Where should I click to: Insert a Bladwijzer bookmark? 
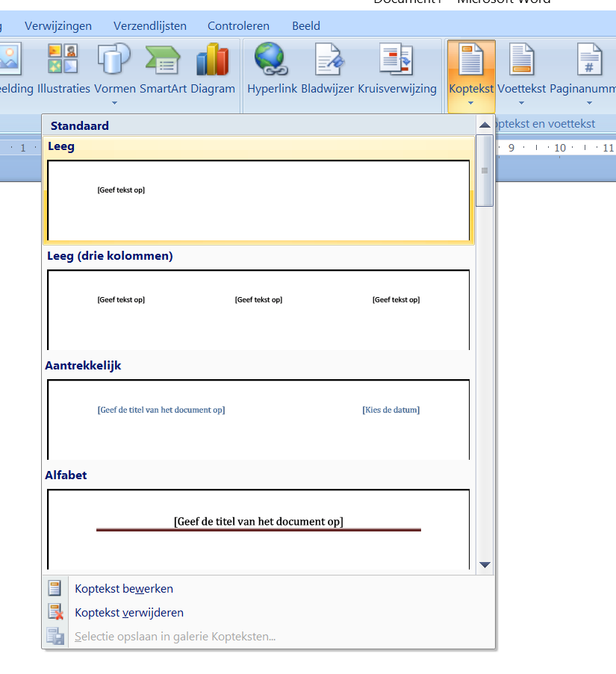pos(327,60)
